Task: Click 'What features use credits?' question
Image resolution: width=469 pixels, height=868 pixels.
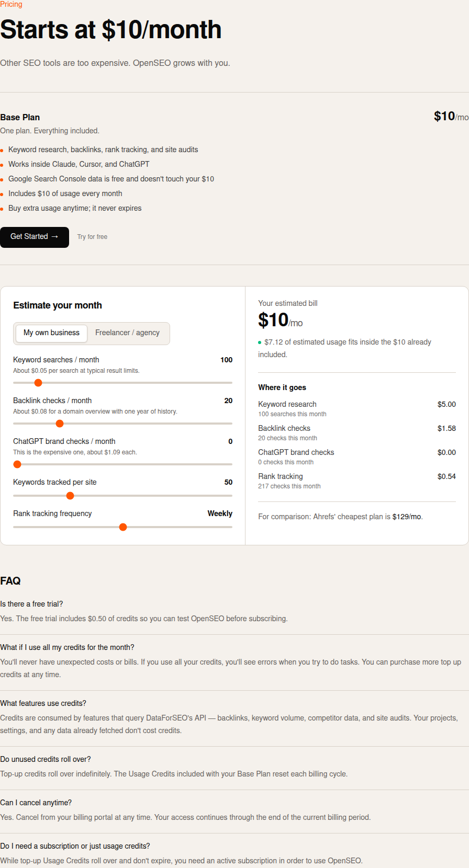Action: tap(43, 703)
